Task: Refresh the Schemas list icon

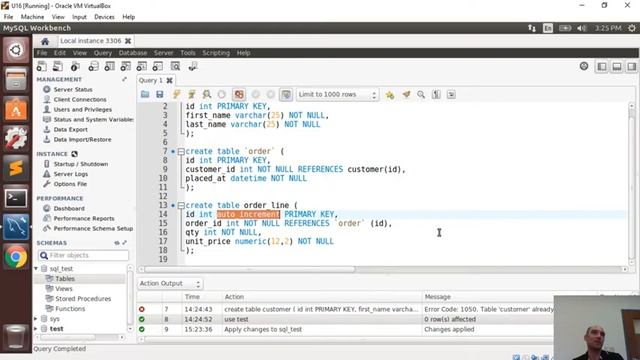Action: click(x=117, y=243)
